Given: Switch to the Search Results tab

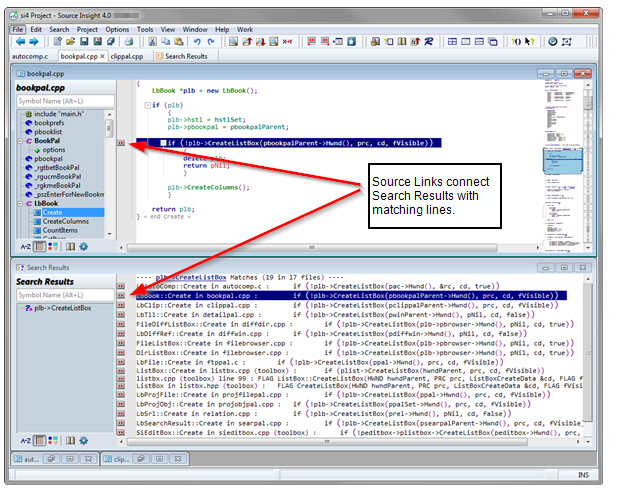Looking at the screenshot, I should click(x=186, y=56).
